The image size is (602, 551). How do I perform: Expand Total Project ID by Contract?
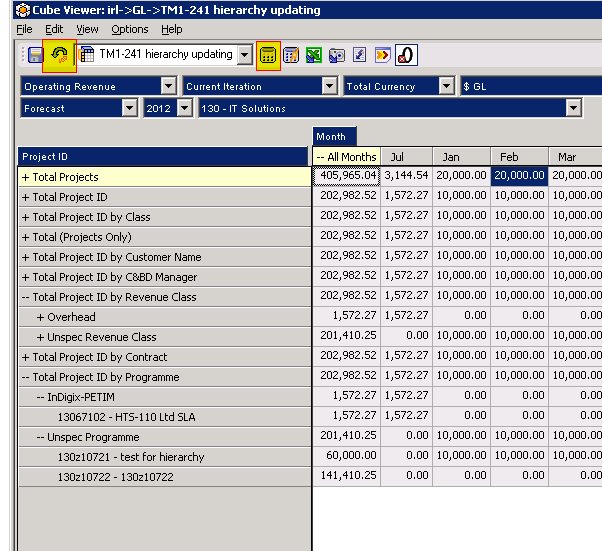click(x=25, y=357)
